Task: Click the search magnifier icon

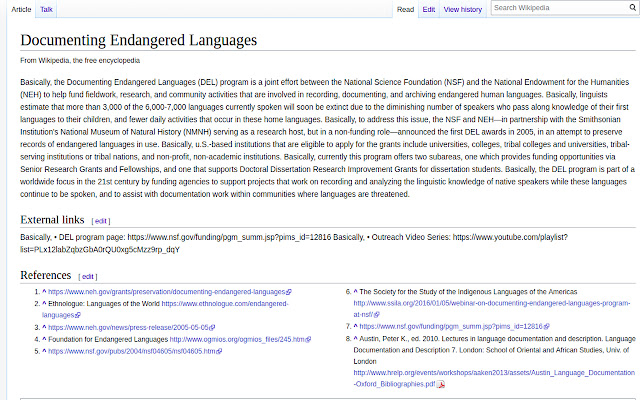Action: [x=632, y=8]
